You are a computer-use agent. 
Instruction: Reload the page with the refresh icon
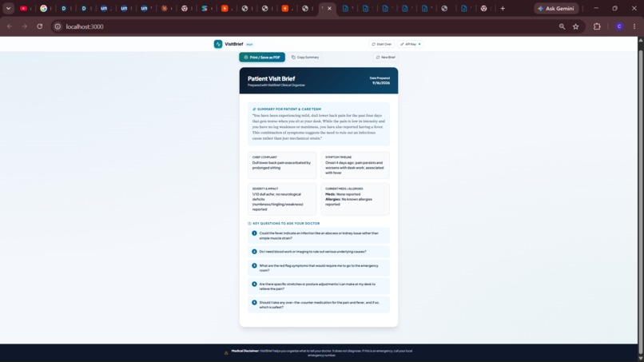click(x=39, y=26)
